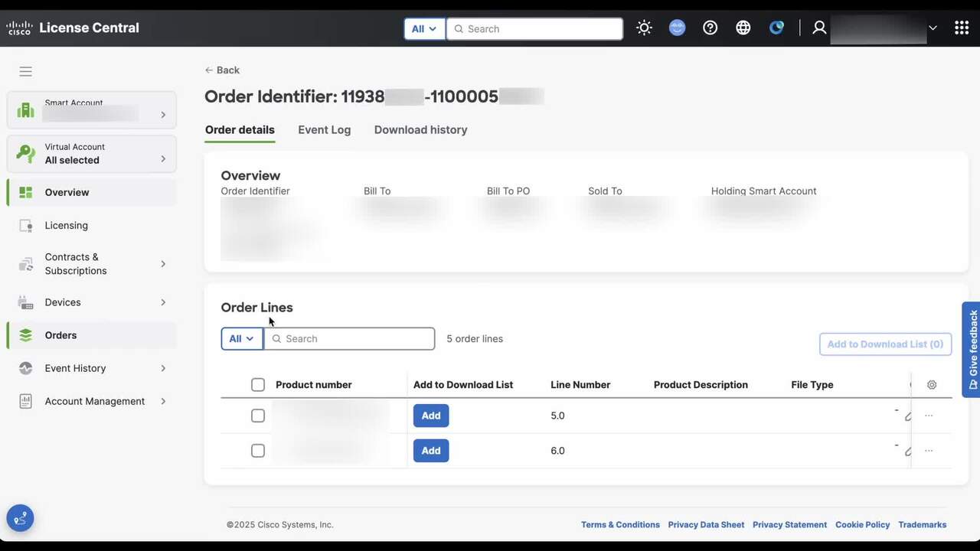Image resolution: width=980 pixels, height=551 pixels.
Task: Switch to the Event Log tab
Action: (324, 130)
